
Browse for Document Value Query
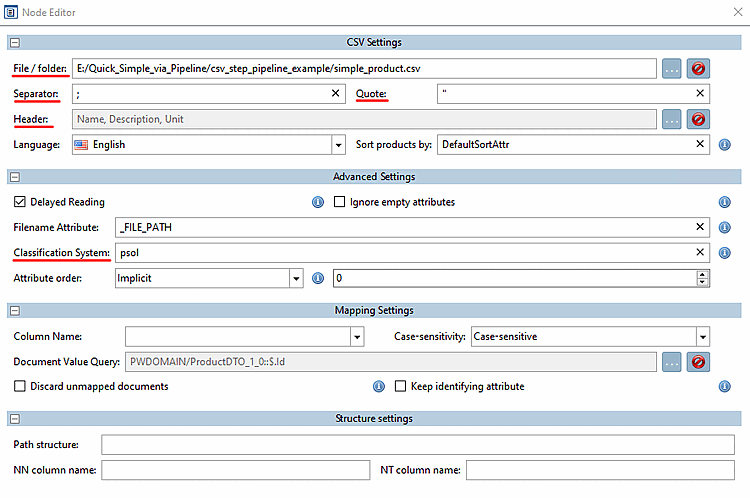tap(672, 362)
